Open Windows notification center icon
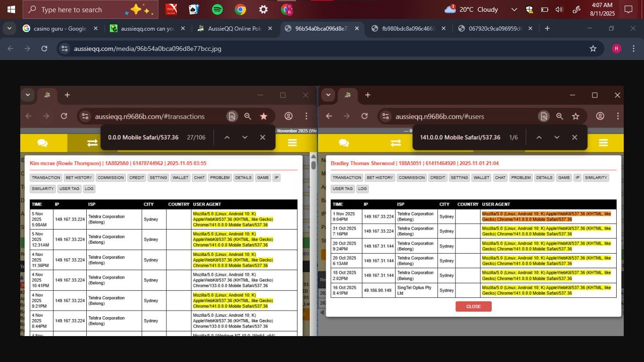 628,9
